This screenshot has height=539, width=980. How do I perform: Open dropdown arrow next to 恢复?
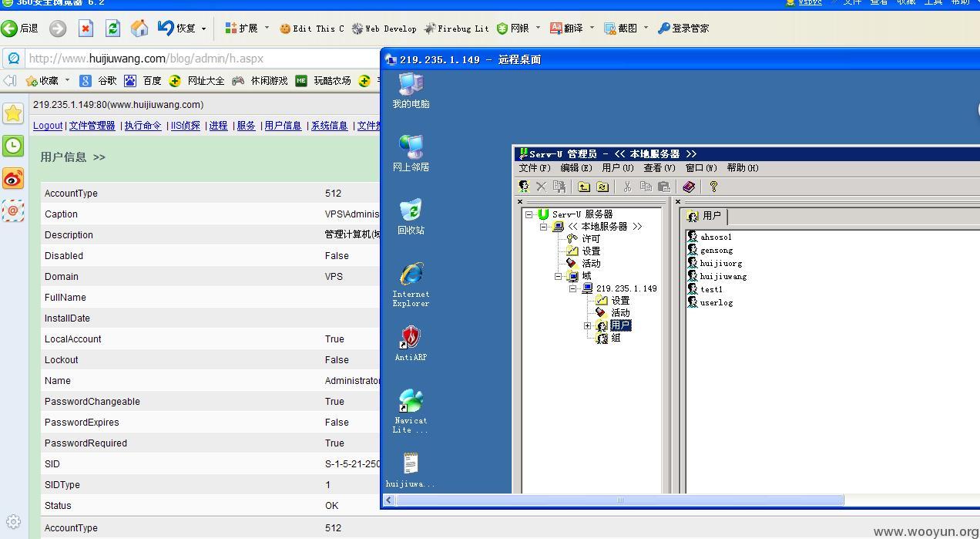204,29
